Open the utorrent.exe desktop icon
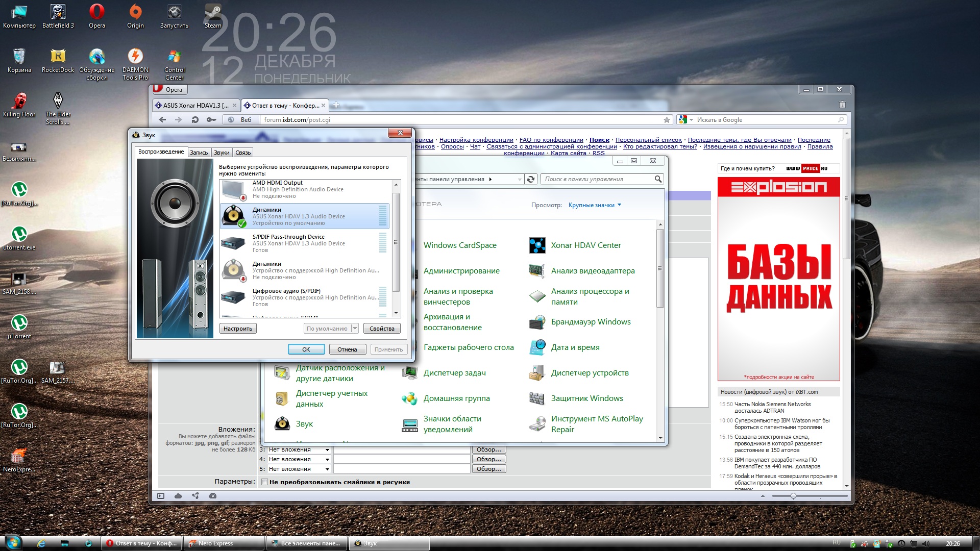980x551 pixels. click(x=19, y=238)
